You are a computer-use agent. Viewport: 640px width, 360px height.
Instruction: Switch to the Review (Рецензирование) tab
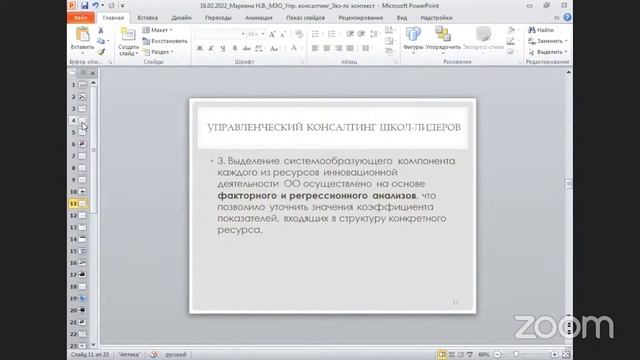click(361, 18)
